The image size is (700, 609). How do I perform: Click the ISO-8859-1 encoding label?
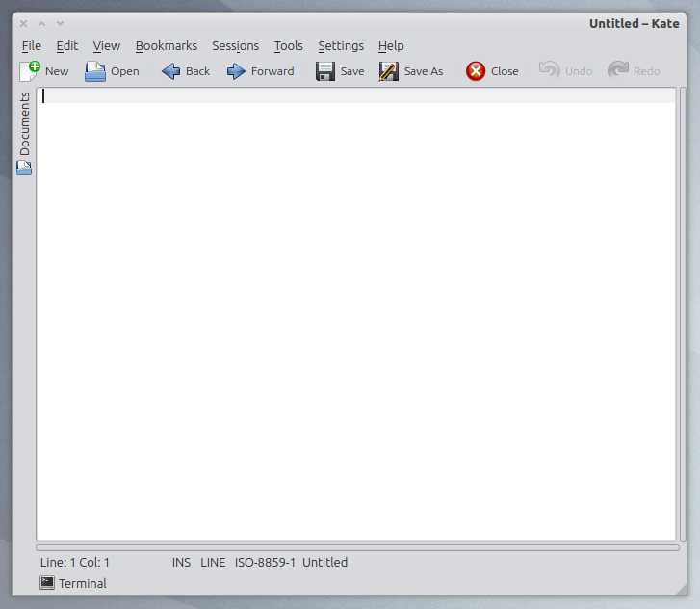[265, 562]
